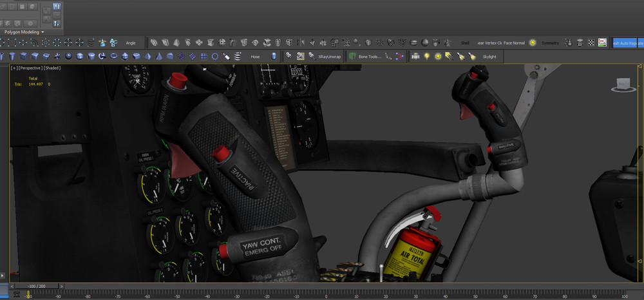This screenshot has width=644, height=300.
Task: Click the Text spline ABC icon
Action: tap(113, 42)
